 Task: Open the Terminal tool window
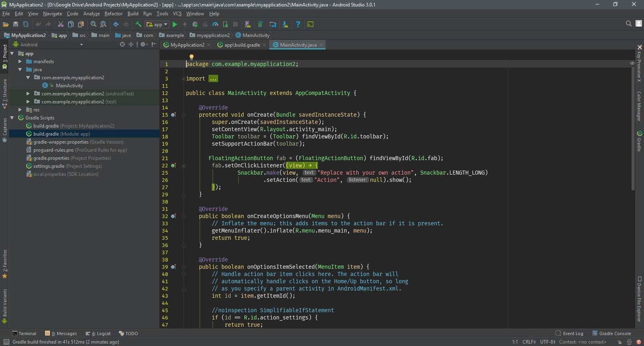tap(24, 334)
